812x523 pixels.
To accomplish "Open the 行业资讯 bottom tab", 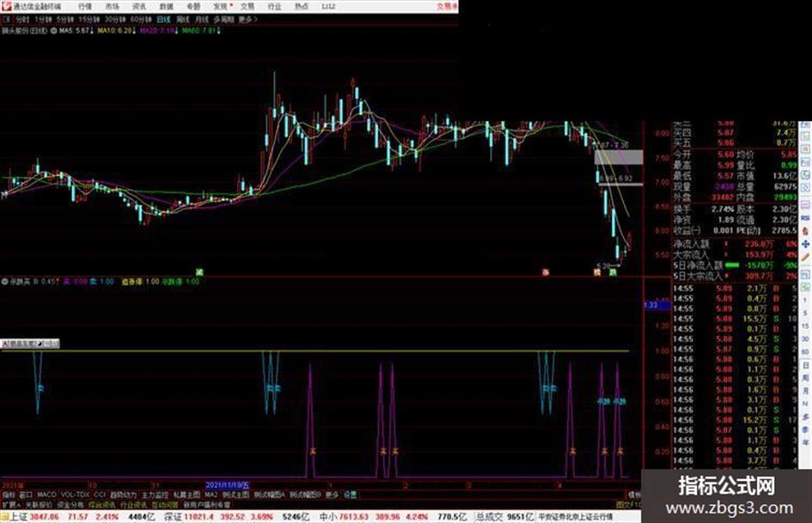I will point(133,504).
